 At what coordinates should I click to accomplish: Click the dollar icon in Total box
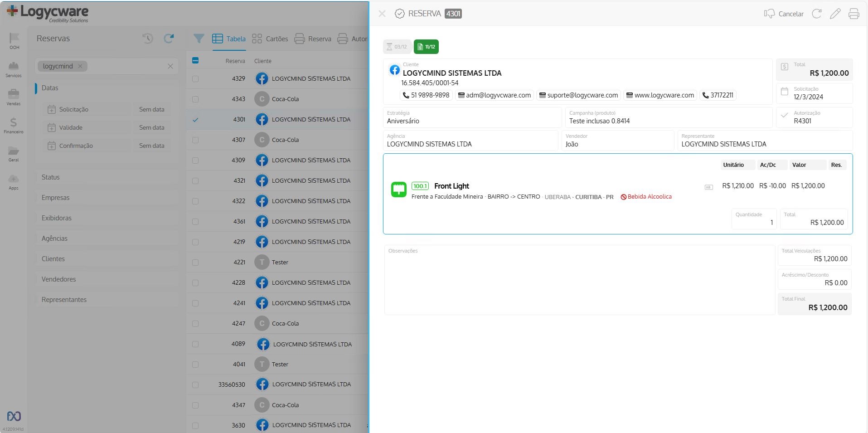[785, 67]
